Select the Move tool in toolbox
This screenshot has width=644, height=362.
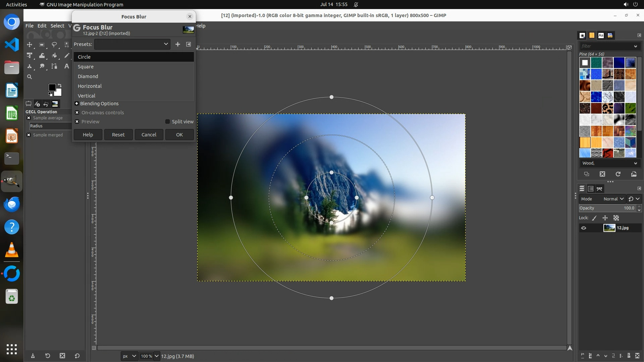[30, 45]
